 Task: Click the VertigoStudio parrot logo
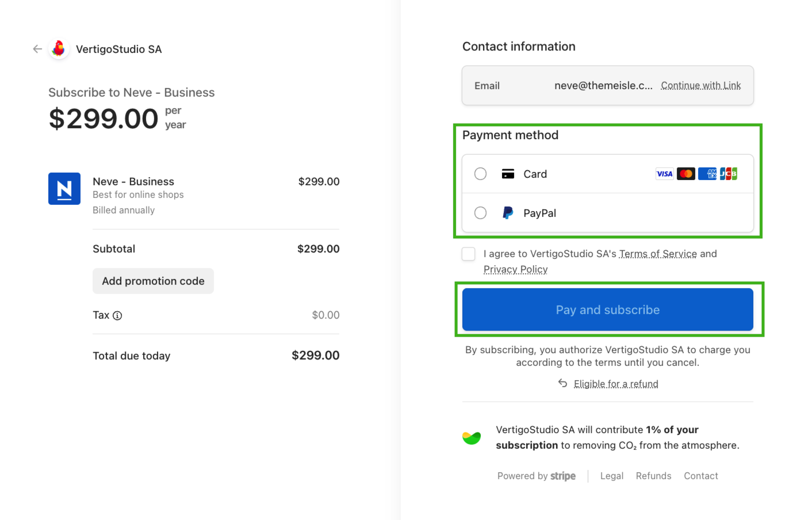[x=59, y=49]
